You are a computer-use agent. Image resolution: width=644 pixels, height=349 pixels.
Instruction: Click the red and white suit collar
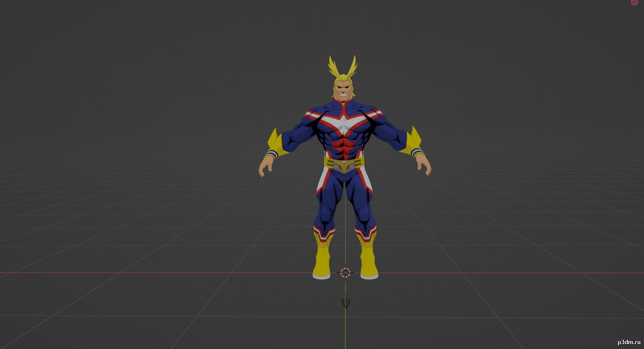(x=344, y=104)
